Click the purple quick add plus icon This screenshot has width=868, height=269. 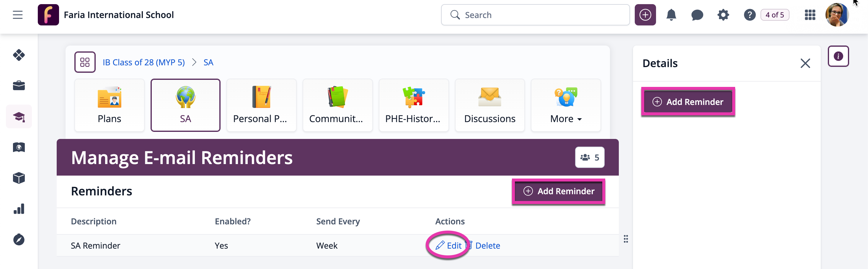click(x=645, y=15)
